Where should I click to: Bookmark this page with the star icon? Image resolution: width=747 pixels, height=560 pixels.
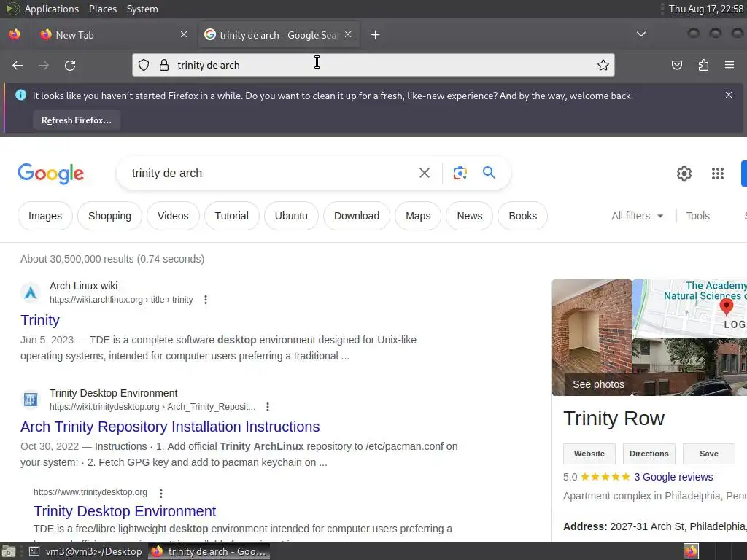[x=603, y=65]
